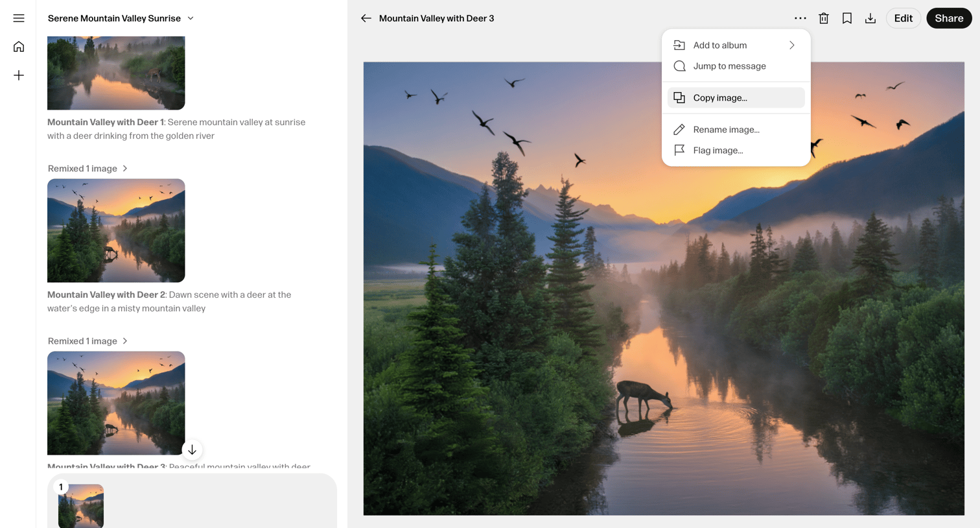Expand first Remixed 1 image link
The image size is (980, 528).
(88, 169)
